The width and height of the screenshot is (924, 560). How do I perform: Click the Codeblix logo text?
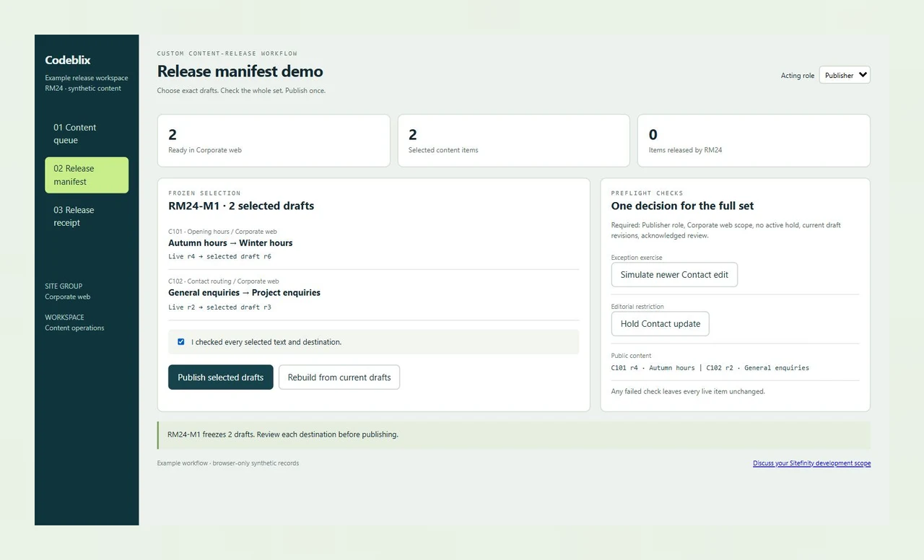68,60
